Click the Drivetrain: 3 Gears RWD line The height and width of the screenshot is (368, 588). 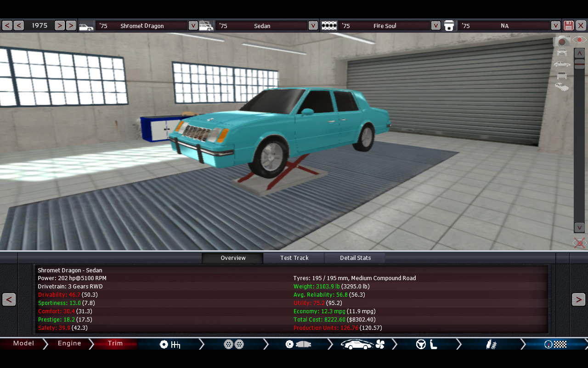point(70,287)
